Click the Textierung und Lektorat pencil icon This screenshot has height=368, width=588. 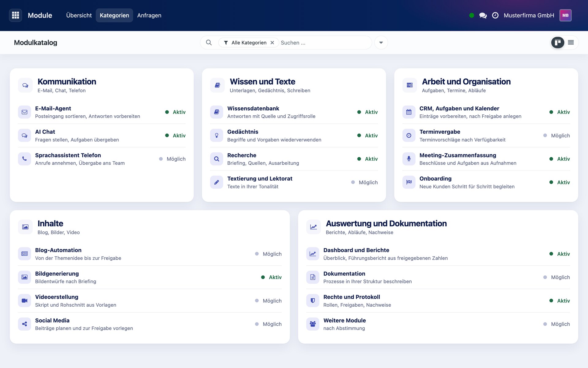coord(217,182)
